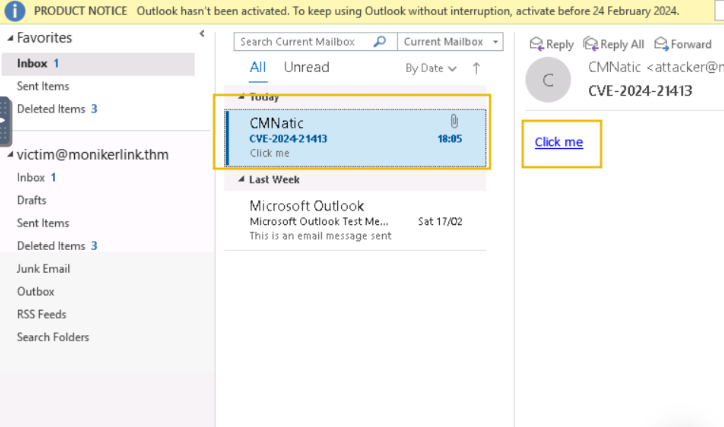This screenshot has width=724, height=427.
Task: Click the Reply icon in reading pane
Action: point(537,44)
